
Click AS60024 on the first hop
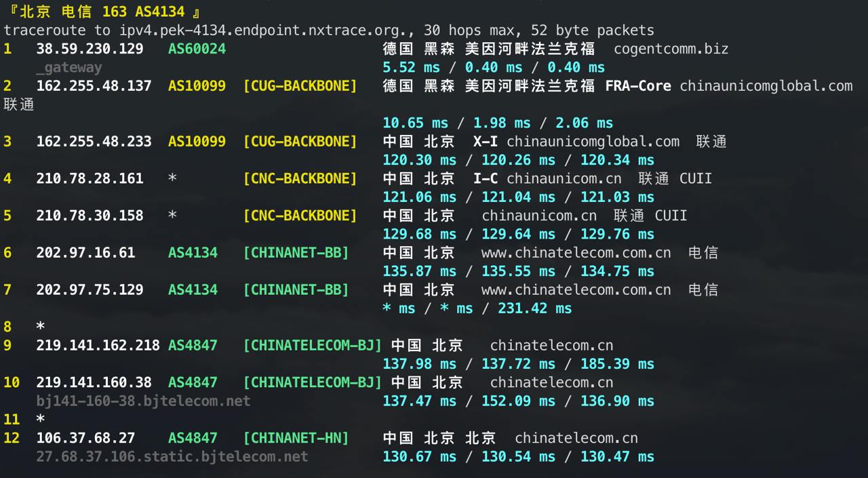click(196, 49)
